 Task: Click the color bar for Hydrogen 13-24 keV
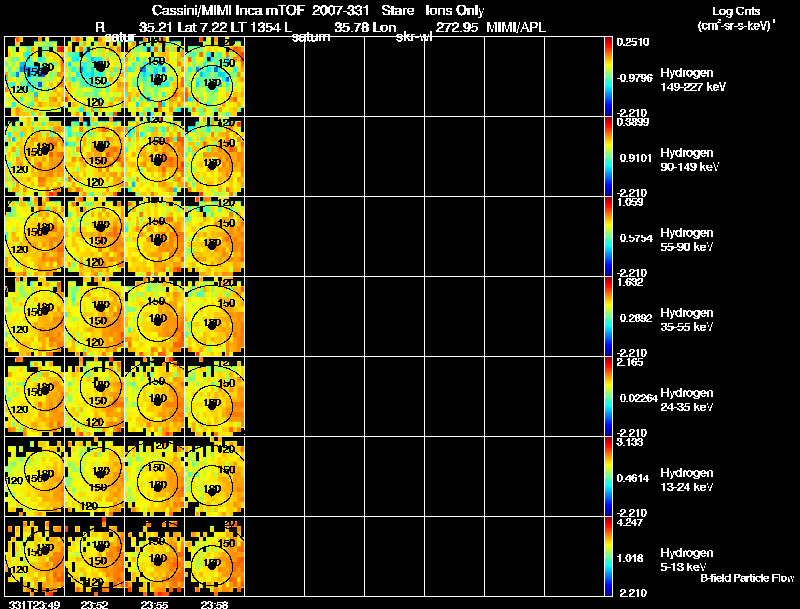[x=608, y=477]
